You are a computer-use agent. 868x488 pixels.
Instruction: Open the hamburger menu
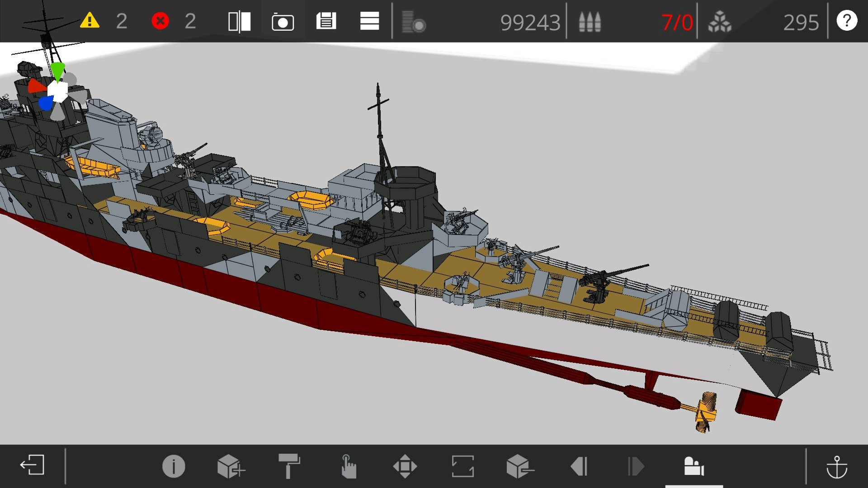(x=369, y=21)
